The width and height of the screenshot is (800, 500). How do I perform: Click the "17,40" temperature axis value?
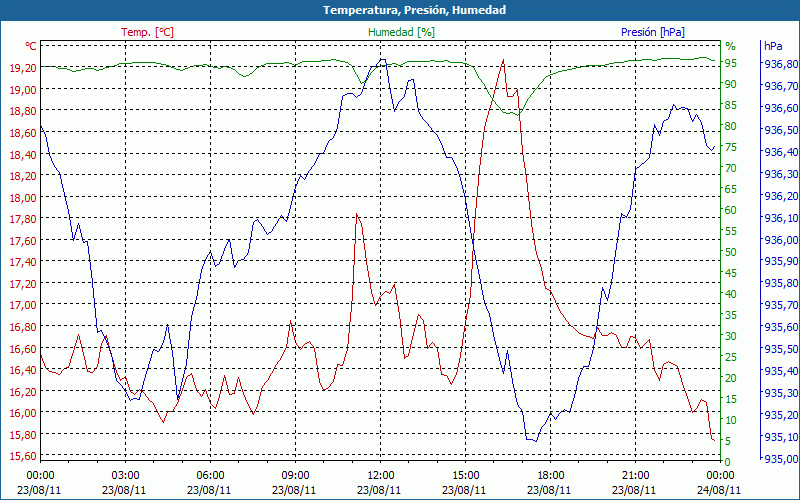point(23,262)
